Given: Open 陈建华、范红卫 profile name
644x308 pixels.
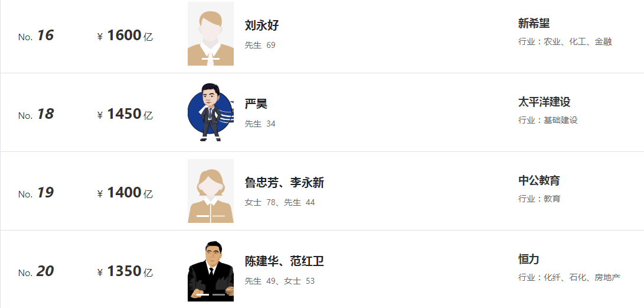Looking at the screenshot, I should click(x=285, y=261).
